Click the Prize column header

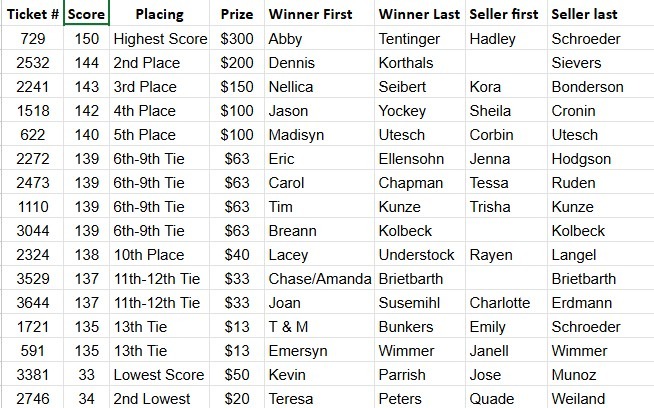[x=236, y=15]
